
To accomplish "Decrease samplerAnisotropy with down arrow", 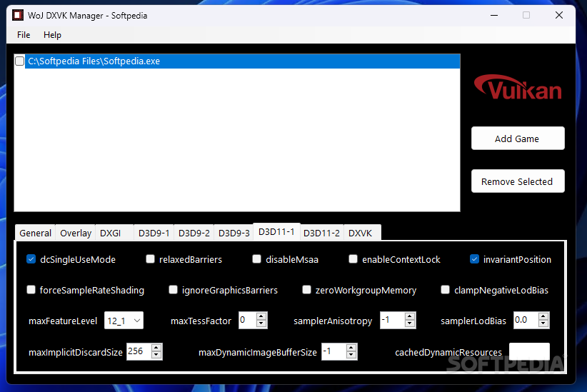I will pyautogui.click(x=410, y=324).
